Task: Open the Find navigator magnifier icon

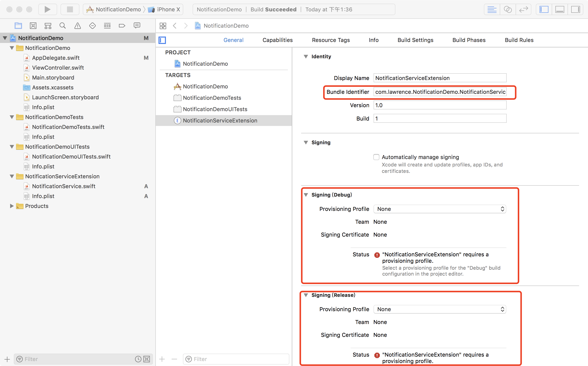Action: [63, 26]
